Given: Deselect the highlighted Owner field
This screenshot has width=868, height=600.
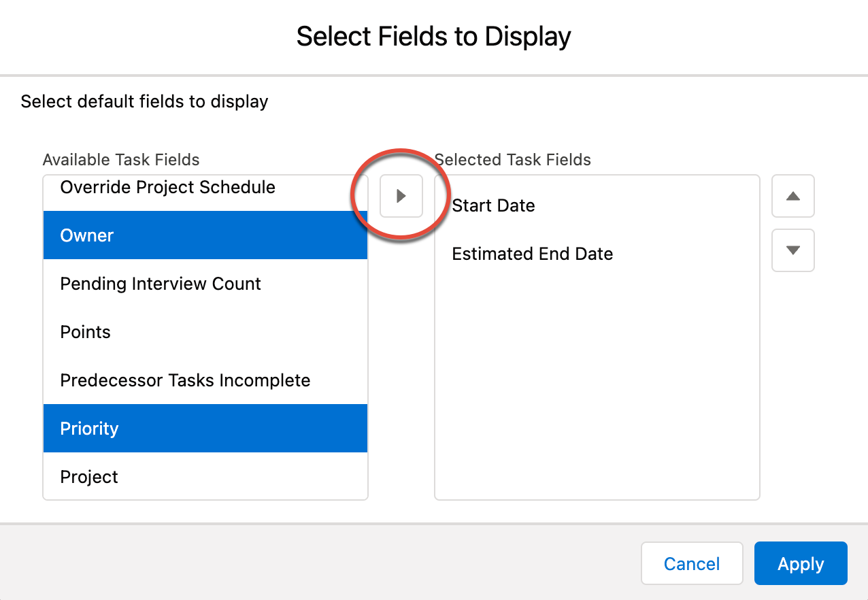Looking at the screenshot, I should point(205,235).
